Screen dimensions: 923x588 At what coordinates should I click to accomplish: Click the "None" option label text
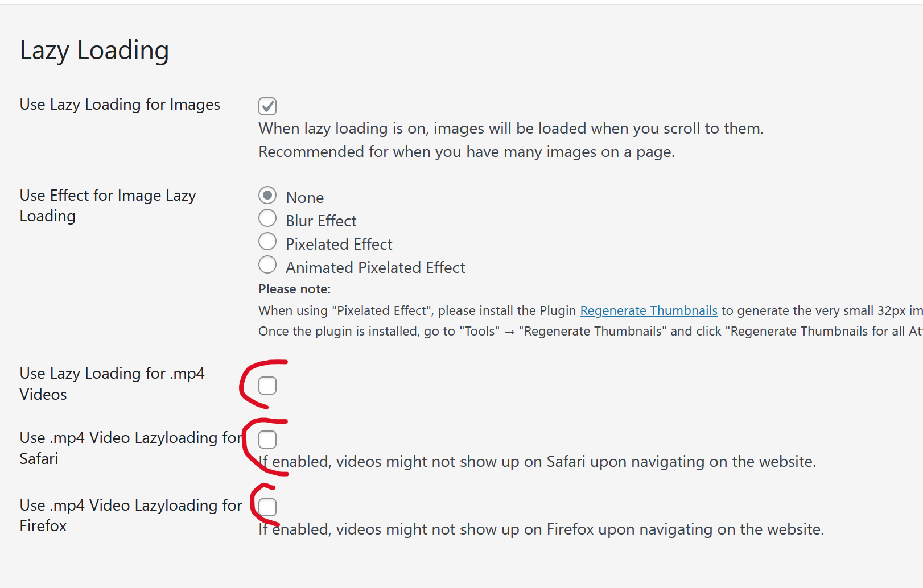tap(304, 198)
